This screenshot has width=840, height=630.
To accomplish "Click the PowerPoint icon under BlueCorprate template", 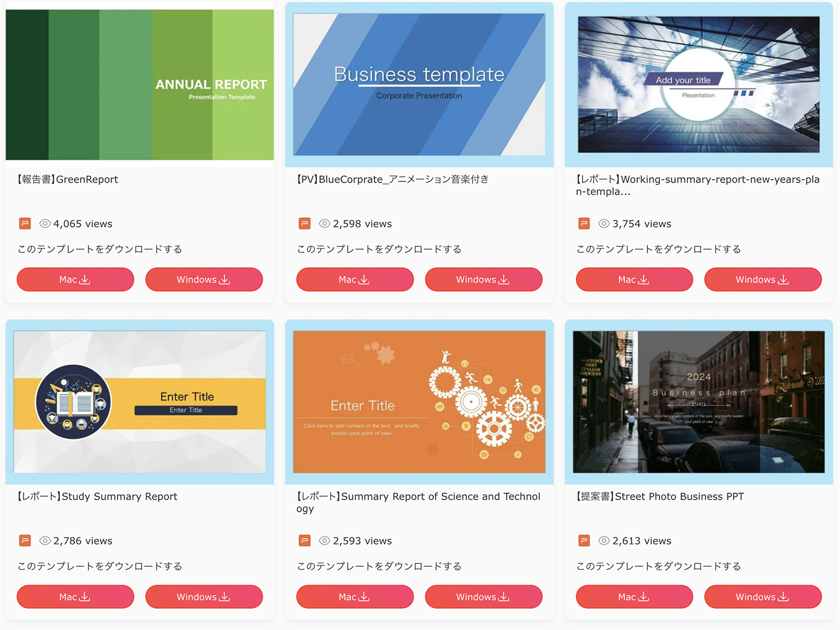I will (x=304, y=223).
